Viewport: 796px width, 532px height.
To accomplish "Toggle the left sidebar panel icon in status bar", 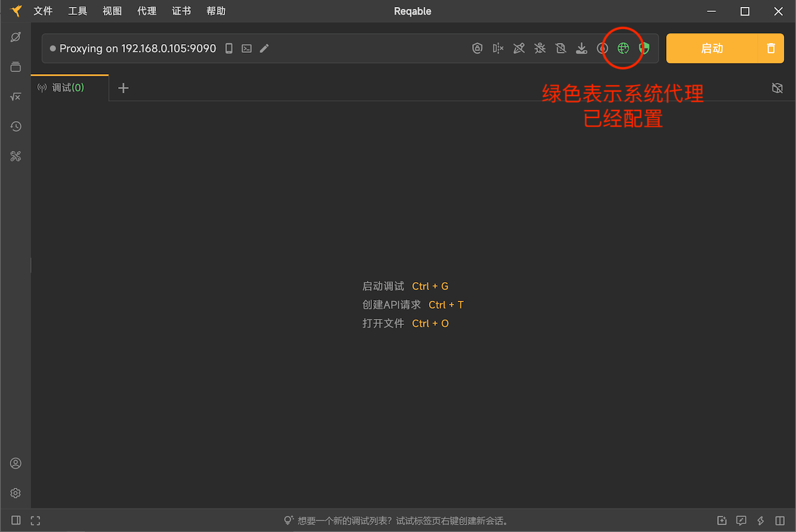I will click(16, 521).
